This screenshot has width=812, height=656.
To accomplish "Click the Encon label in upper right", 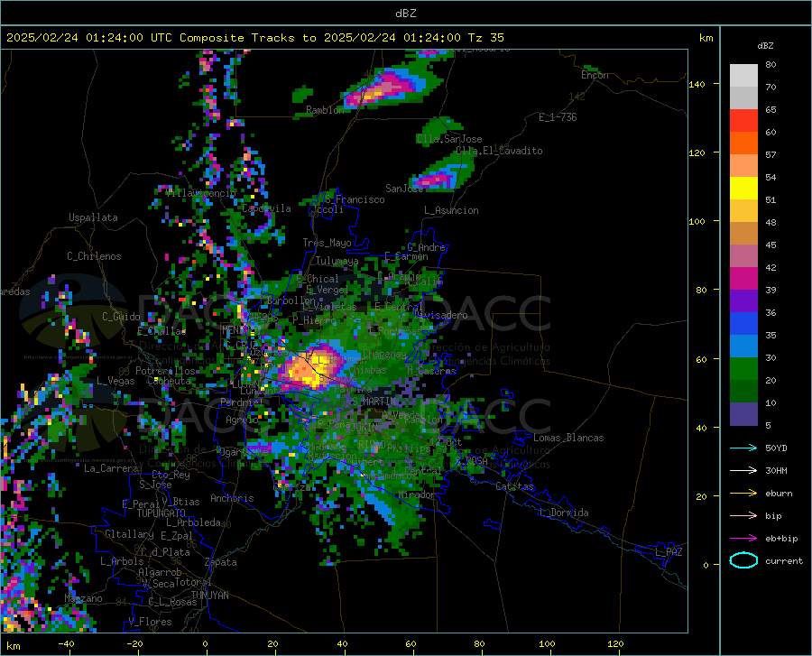I will click(x=595, y=75).
